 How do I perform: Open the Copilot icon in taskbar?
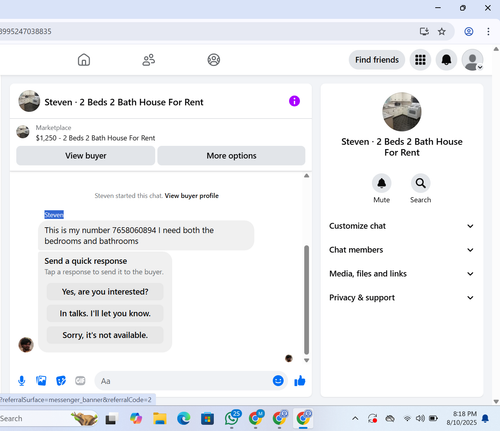click(x=136, y=419)
